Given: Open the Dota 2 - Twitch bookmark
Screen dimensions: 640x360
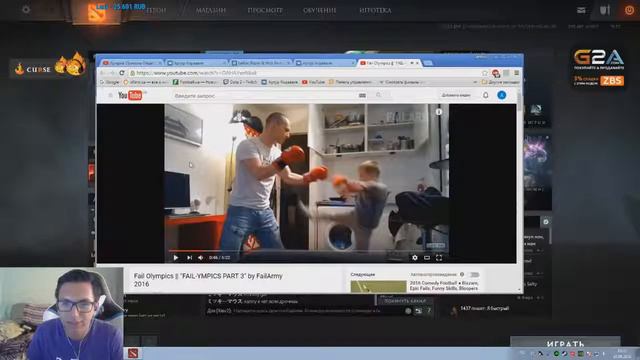Looking at the screenshot, I should 240,82.
